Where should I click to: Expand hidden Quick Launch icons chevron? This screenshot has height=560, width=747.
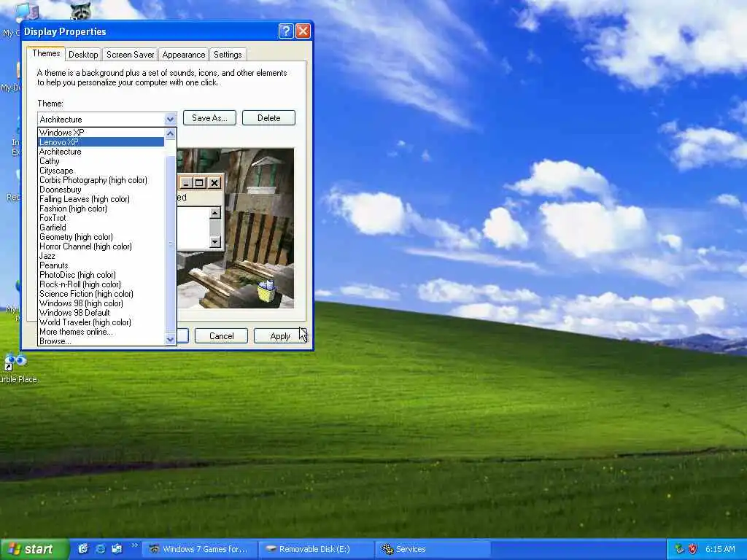click(x=134, y=545)
